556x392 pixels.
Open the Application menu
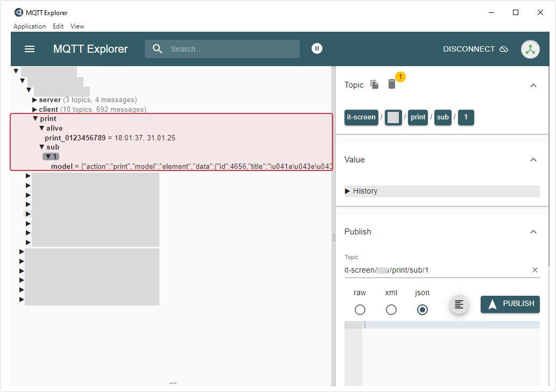(30, 26)
